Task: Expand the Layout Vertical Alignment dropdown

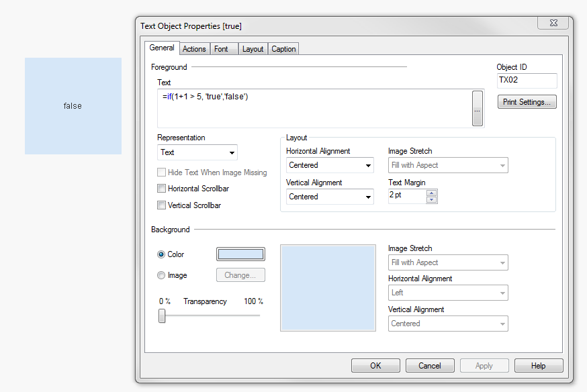Action: click(330, 197)
